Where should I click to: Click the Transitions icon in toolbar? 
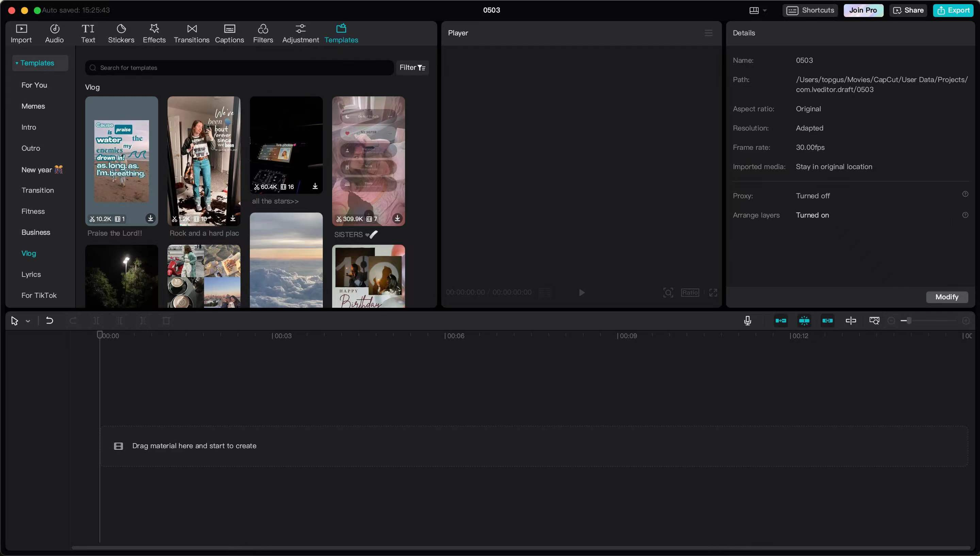click(x=192, y=33)
